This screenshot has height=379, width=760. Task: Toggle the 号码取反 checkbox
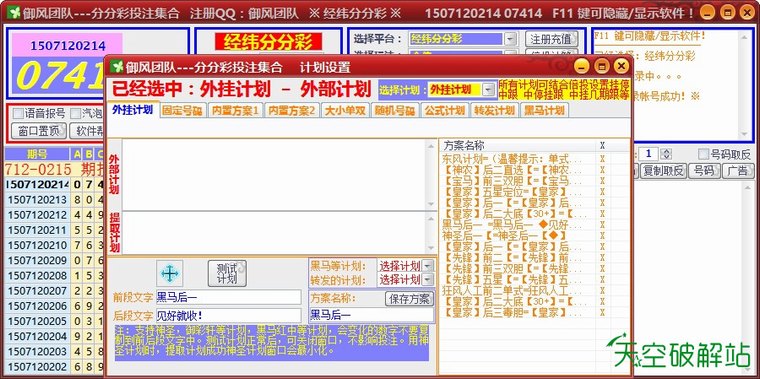pyautogui.click(x=703, y=155)
